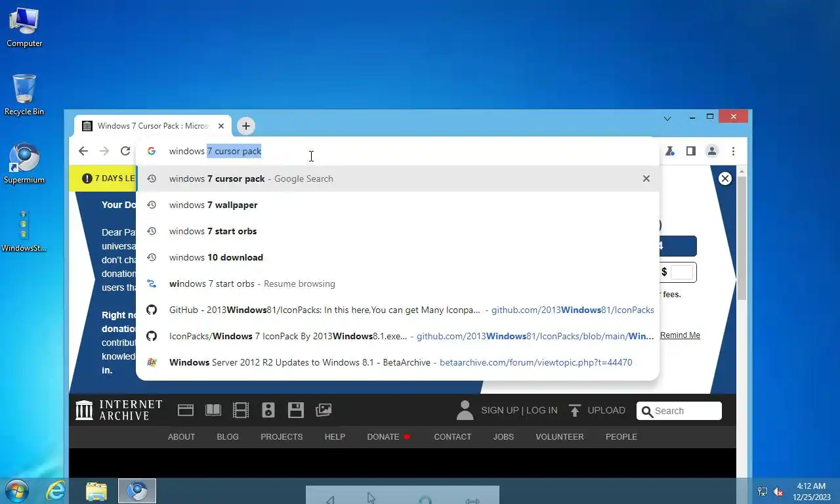Viewport: 840px width, 504px height.
Task: Click LOG IN link
Action: click(x=541, y=410)
